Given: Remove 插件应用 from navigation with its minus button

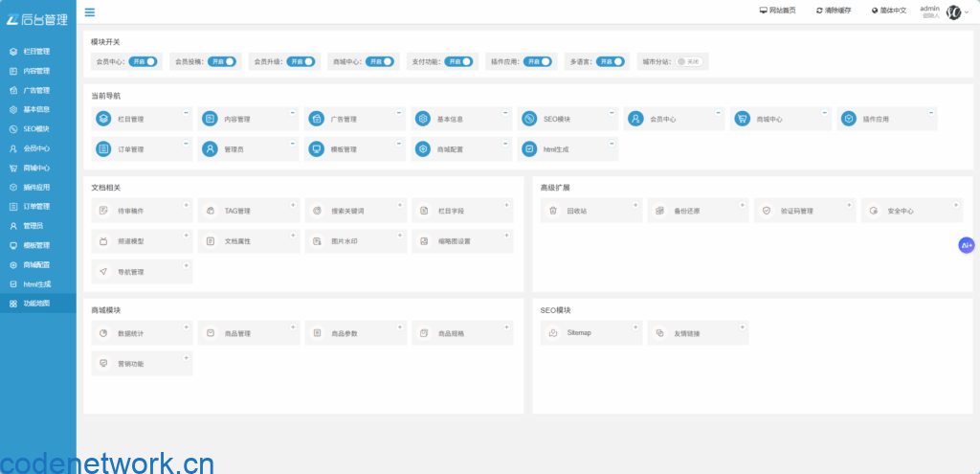Looking at the screenshot, I should [931, 113].
